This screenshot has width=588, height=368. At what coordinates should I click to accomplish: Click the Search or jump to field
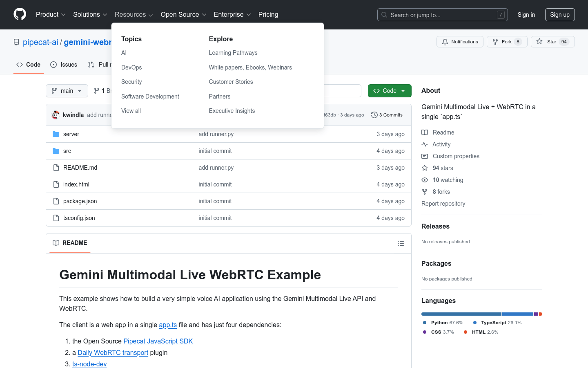click(443, 15)
